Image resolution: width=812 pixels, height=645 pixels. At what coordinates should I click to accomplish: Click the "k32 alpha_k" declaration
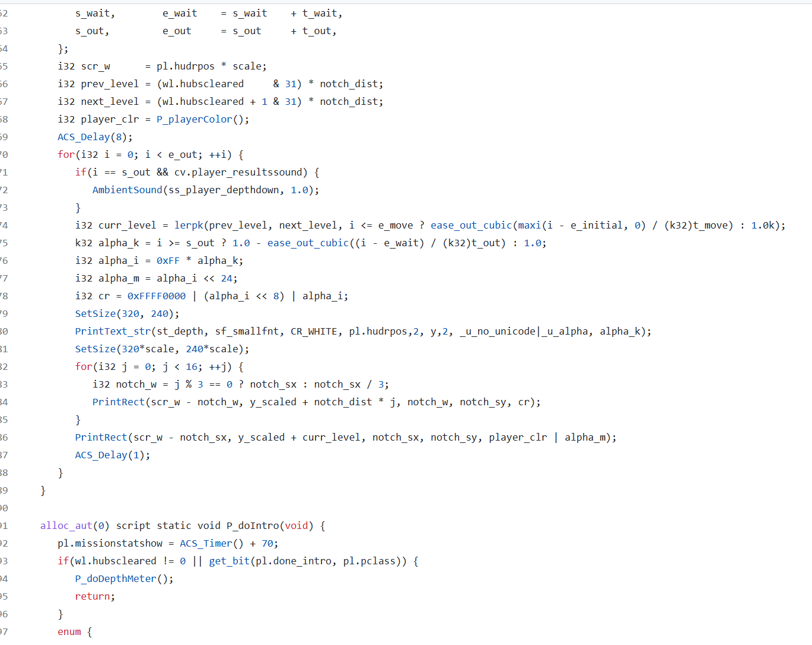tap(107, 243)
